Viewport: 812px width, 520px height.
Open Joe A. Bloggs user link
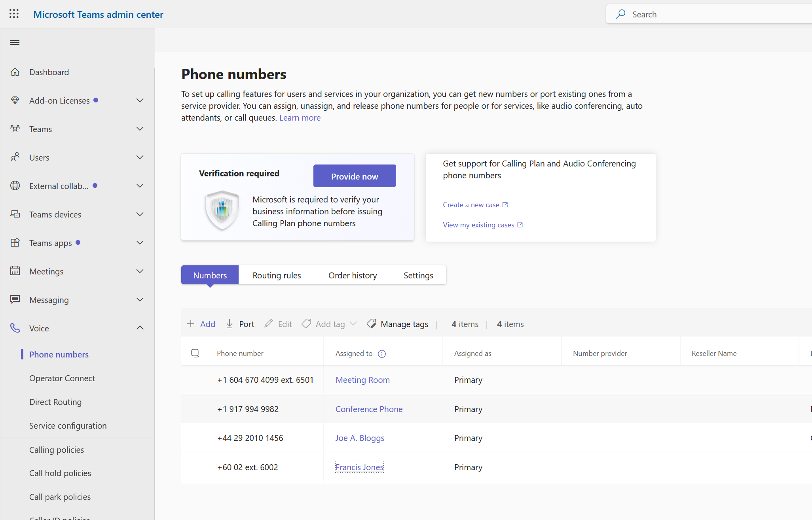tap(360, 438)
